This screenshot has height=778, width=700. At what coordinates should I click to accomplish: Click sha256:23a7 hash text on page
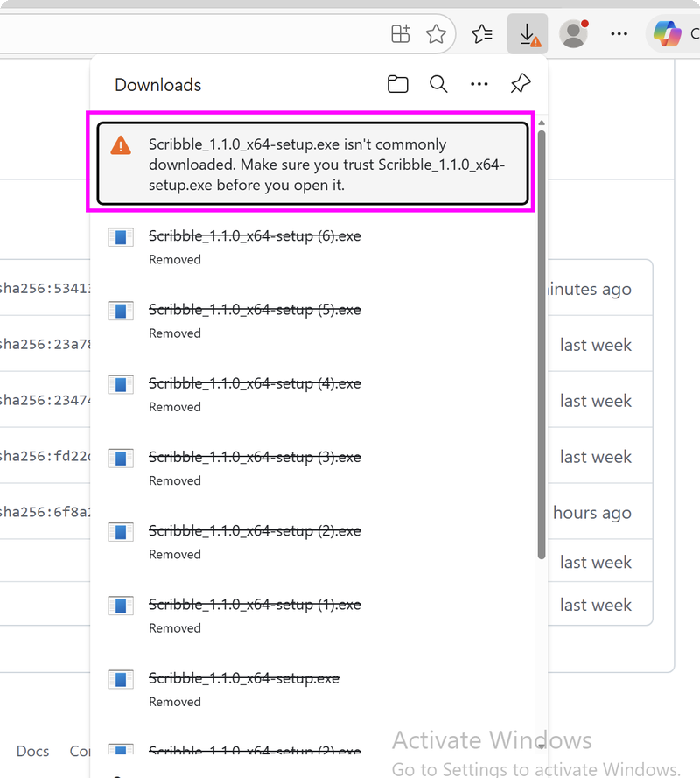pos(45,344)
